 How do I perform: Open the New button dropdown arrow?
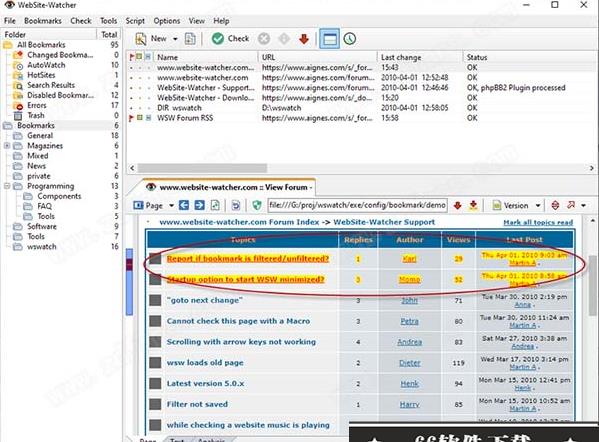[x=175, y=39]
